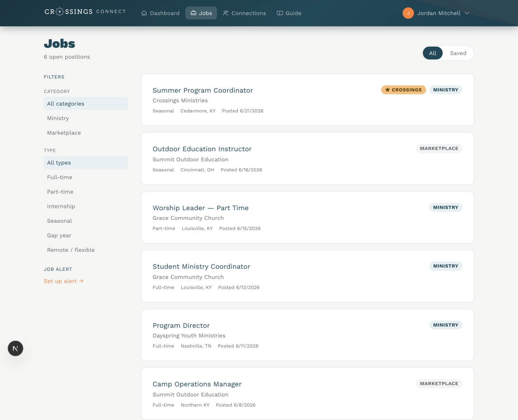518x420 pixels.
Task: Select the All categories filter
Action: (x=86, y=103)
